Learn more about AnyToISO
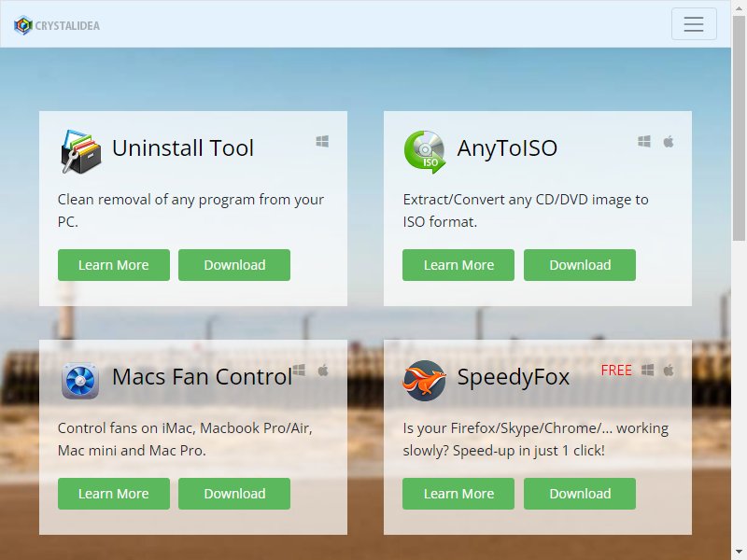This screenshot has width=747, height=560. (458, 265)
